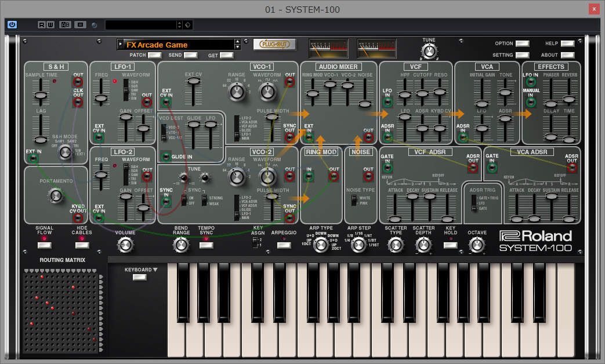Toggle the KEY HOLD button
605x364 pixels.
coord(450,245)
